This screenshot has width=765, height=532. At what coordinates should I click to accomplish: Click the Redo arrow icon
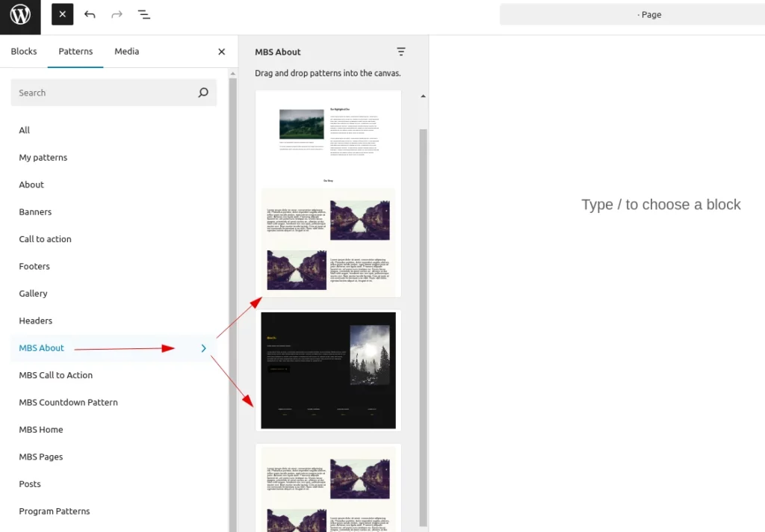click(117, 14)
